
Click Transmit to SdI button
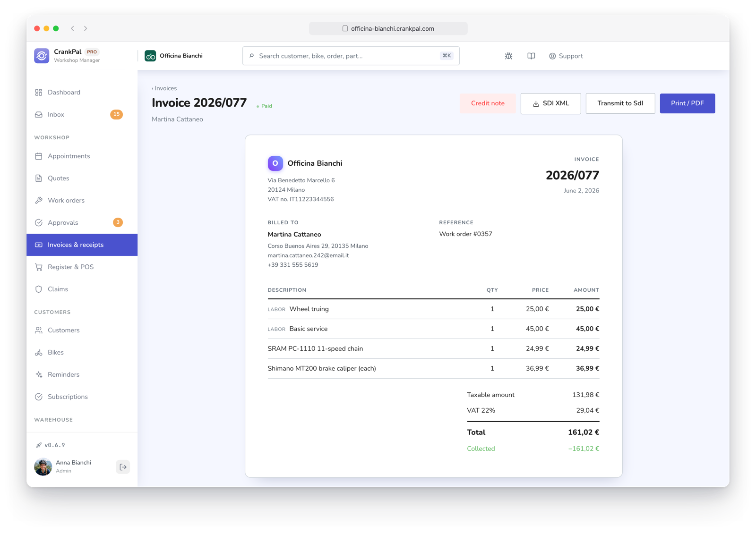click(x=620, y=103)
